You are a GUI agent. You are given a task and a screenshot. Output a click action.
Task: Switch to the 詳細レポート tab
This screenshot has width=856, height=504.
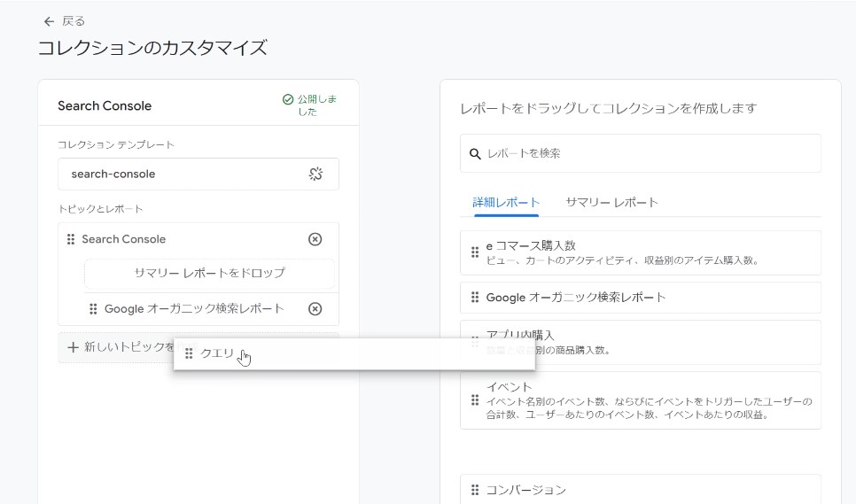pyautogui.click(x=506, y=202)
